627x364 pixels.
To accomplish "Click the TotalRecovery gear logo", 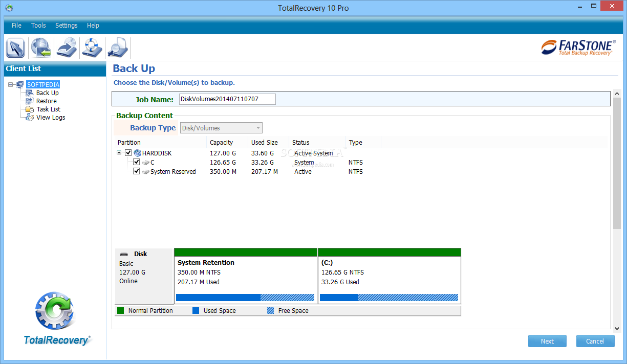I will (x=55, y=311).
